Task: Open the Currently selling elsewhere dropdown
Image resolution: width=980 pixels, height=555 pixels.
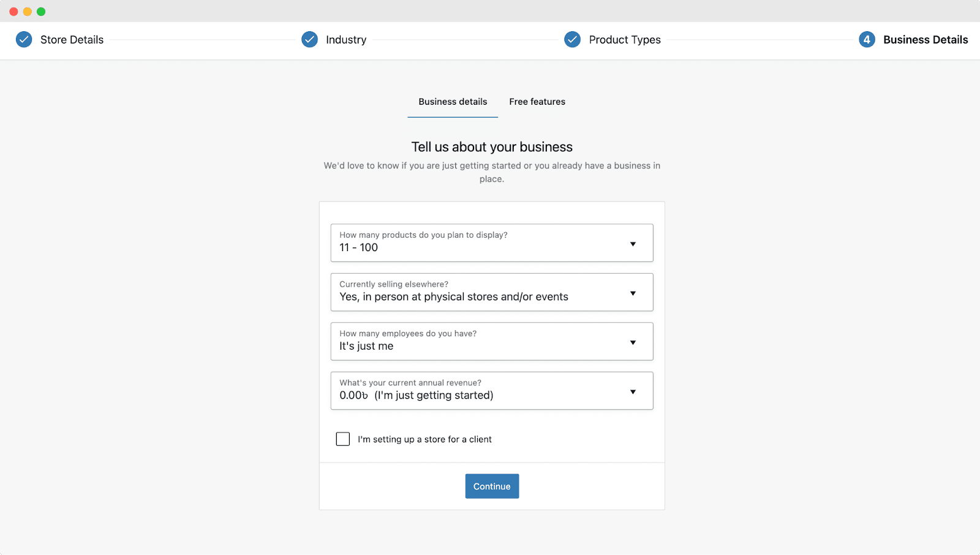Action: (492, 292)
